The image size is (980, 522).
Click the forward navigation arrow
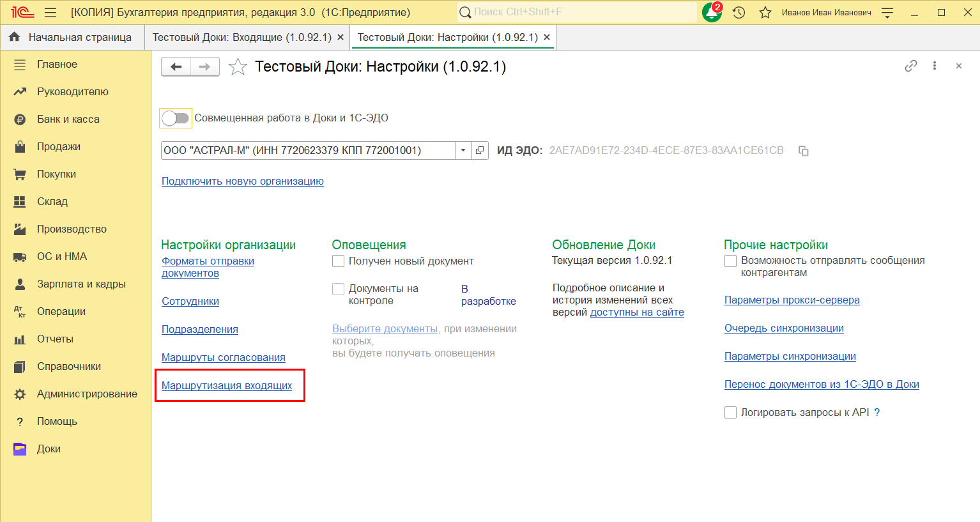tap(205, 66)
